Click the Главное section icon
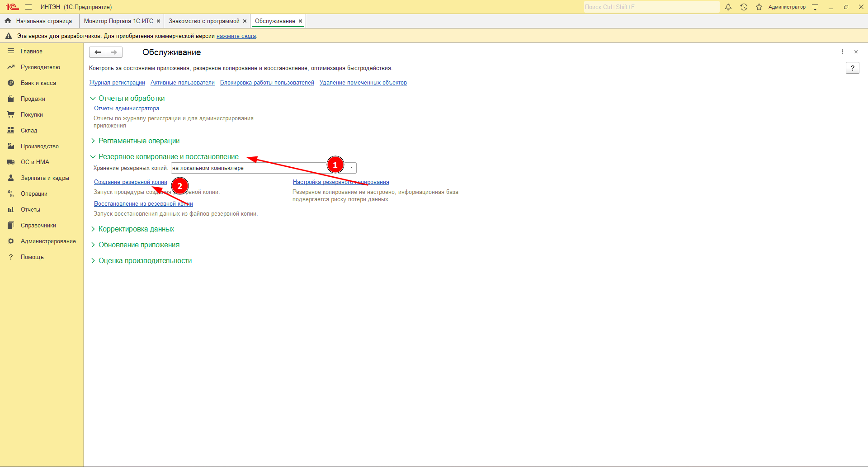 (11, 52)
